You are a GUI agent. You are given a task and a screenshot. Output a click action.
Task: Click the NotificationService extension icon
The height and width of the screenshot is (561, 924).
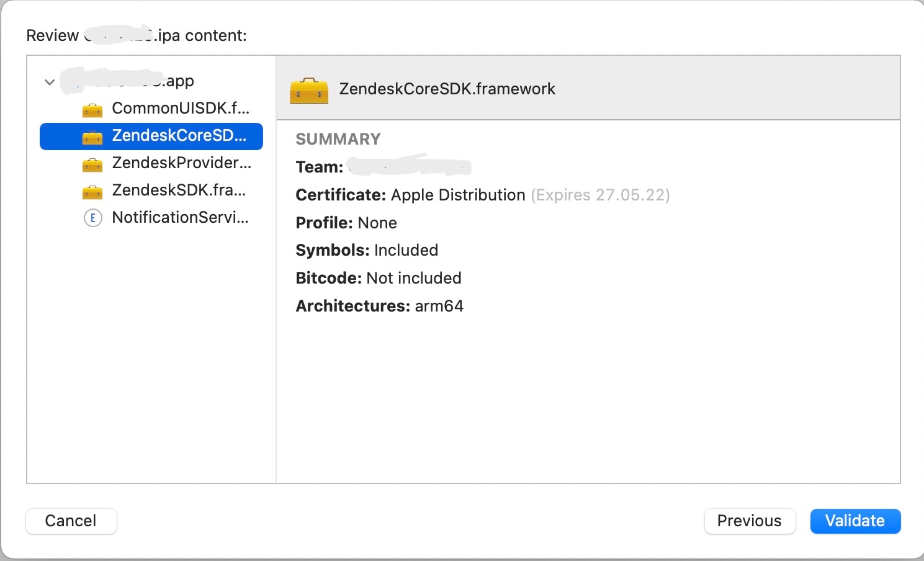coord(92,218)
